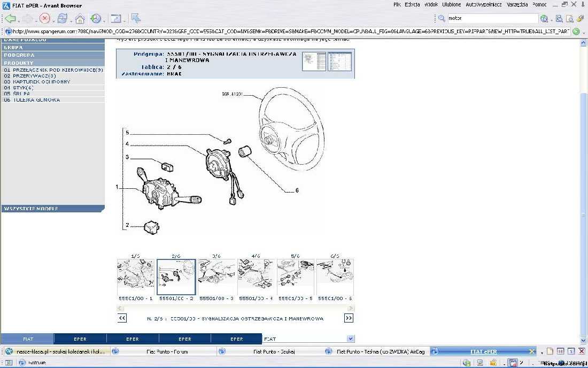
Task: Click the magnifier icon beside the search box
Action: pos(442,18)
